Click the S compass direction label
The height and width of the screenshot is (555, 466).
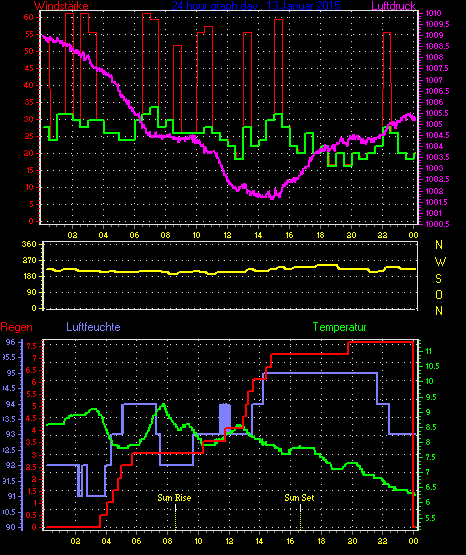click(x=438, y=279)
